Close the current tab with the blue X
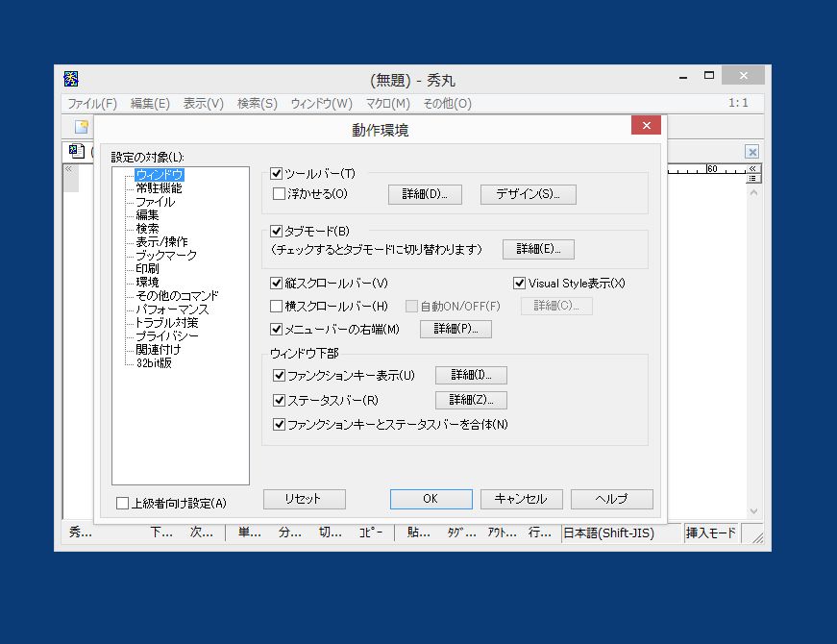 point(752,152)
